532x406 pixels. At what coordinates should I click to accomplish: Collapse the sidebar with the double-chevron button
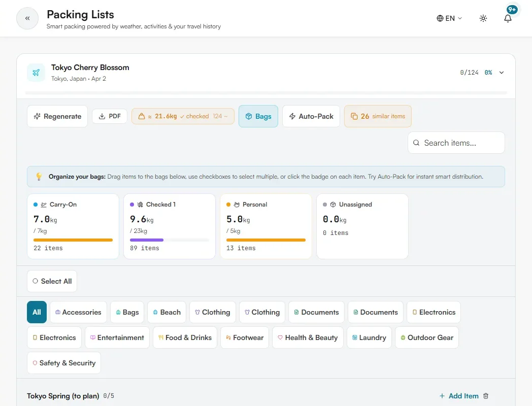point(27,18)
